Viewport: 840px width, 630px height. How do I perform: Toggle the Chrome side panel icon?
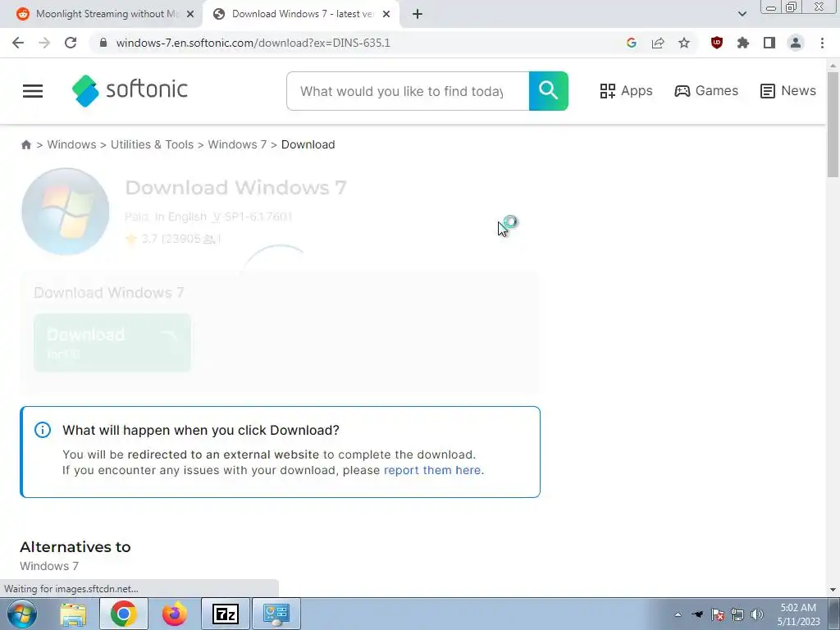769,43
